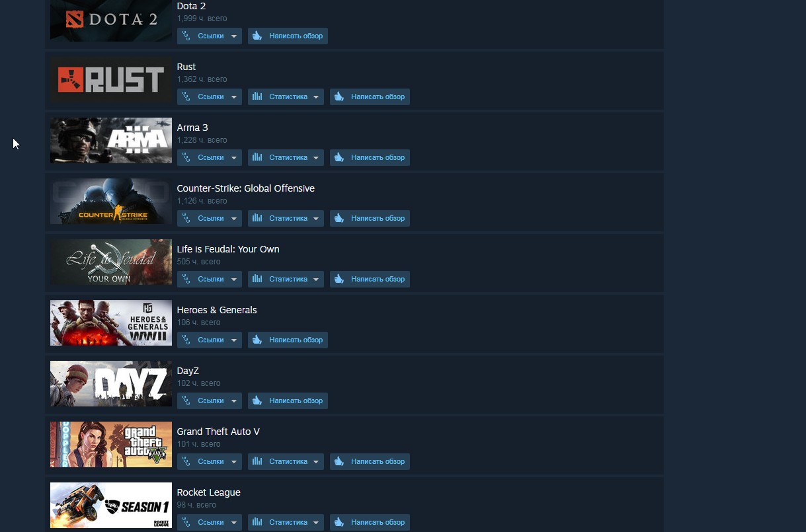This screenshot has height=532, width=806.
Task: Click statistics bar-chart icon under Rust
Action: click(257, 96)
